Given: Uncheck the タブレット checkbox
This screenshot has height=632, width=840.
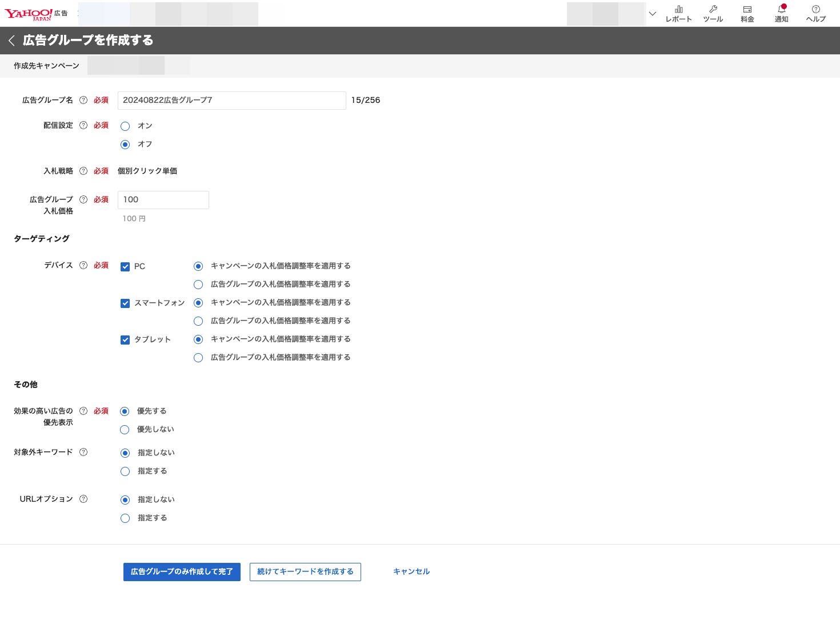Looking at the screenshot, I should tap(125, 340).
